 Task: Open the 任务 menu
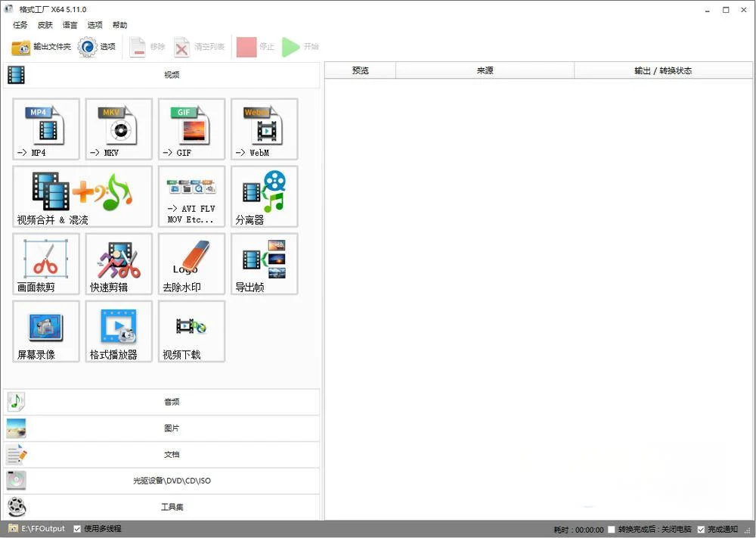(x=20, y=25)
